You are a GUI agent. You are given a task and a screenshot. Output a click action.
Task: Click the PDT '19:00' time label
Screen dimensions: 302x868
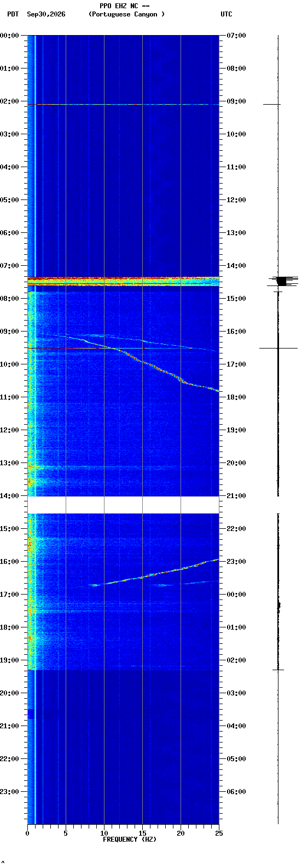(9, 660)
